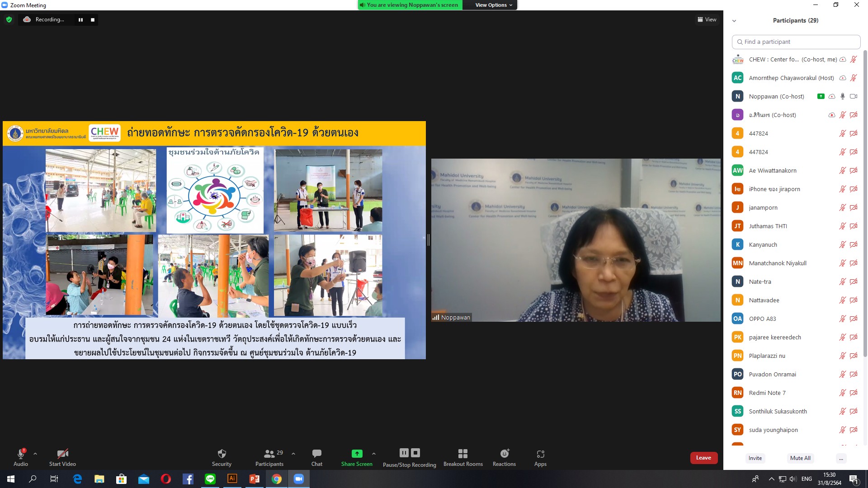The width and height of the screenshot is (868, 488).
Task: Click Share Screen button
Action: [357, 457]
